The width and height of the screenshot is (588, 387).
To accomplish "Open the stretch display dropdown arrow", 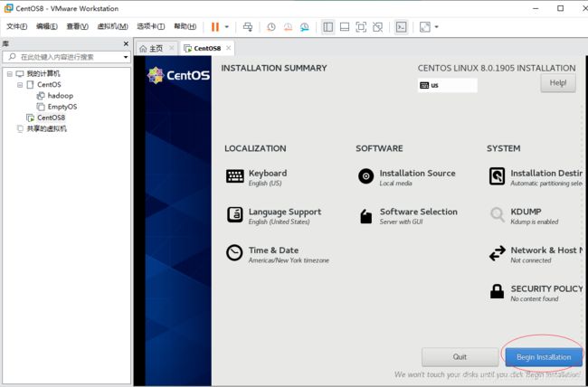I will 436,27.
